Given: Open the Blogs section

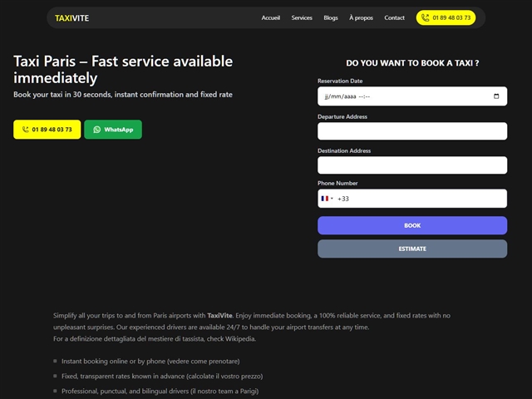Looking at the screenshot, I should click(331, 17).
